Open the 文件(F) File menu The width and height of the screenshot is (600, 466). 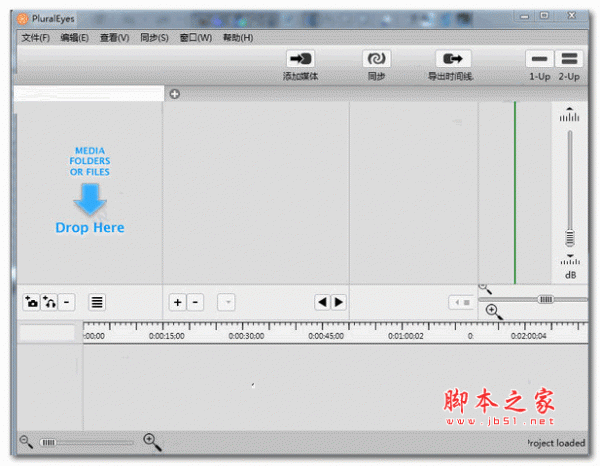point(36,38)
